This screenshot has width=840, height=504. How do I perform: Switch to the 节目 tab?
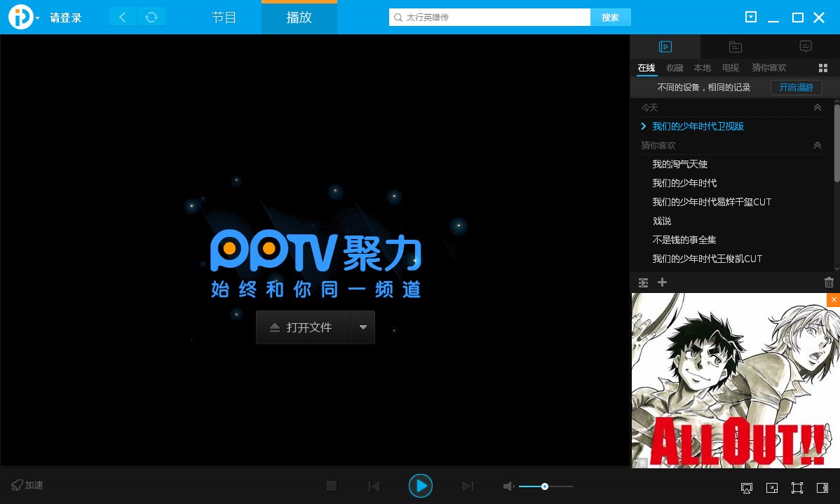tap(224, 18)
